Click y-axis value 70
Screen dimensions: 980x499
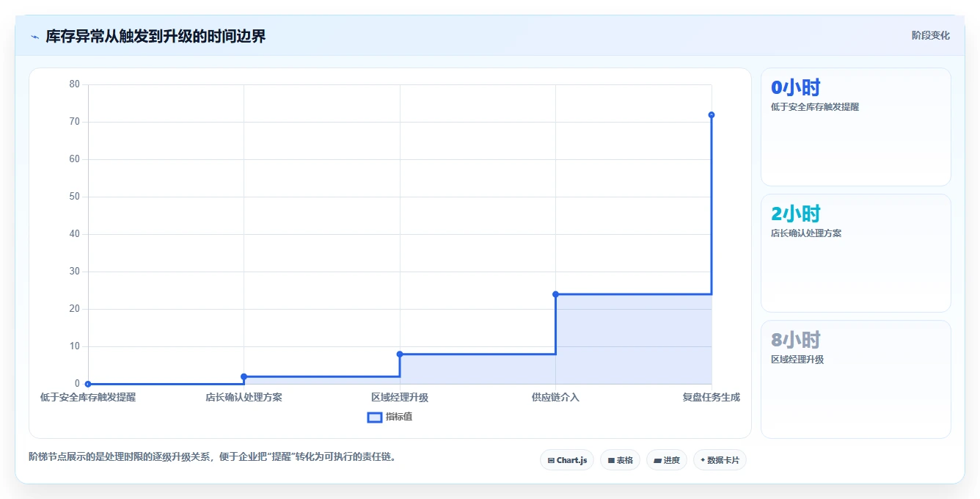pos(75,121)
